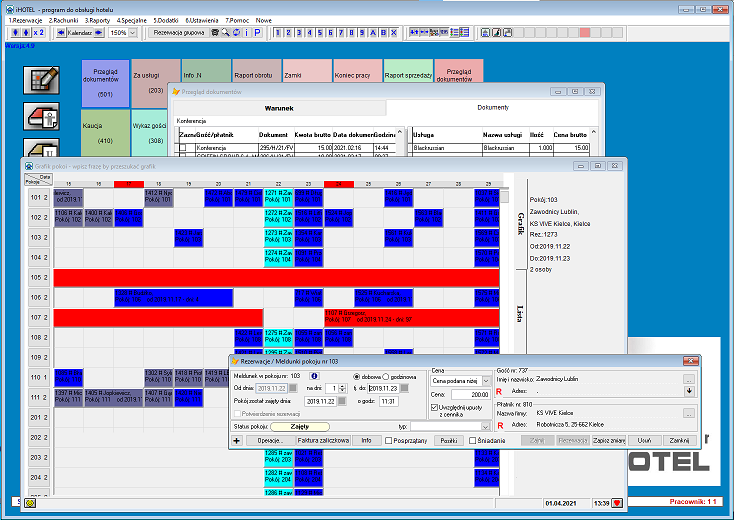Click the Przegląd dokumentów (501) tile
Image resolution: width=734 pixels, height=520 pixels.
pos(105,83)
